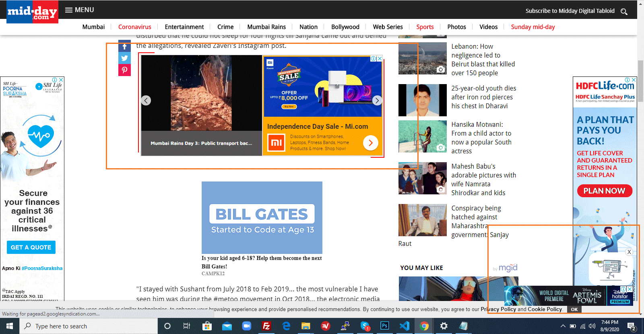Select Web Series in the nav bar
Screen dimensions: 644x334
[388, 27]
